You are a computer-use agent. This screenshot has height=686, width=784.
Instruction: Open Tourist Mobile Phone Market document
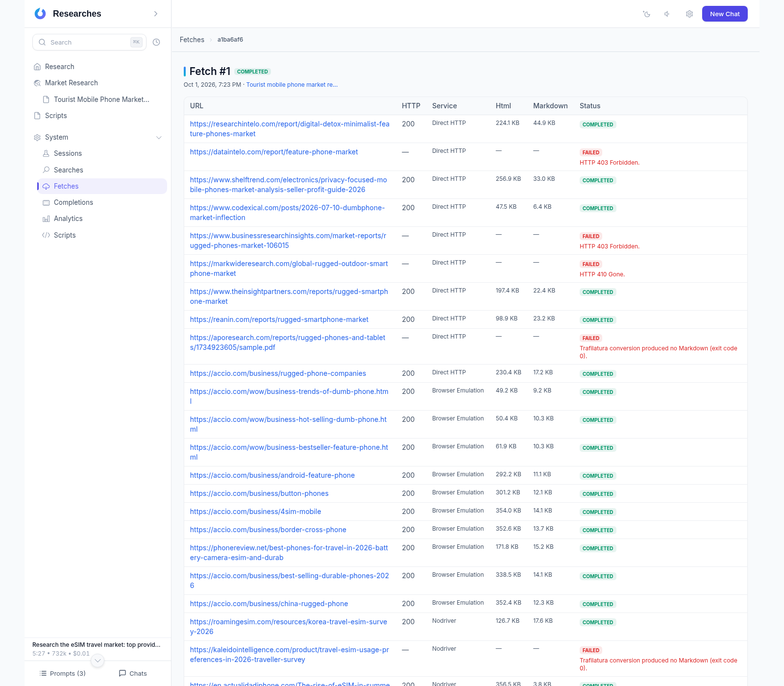tap(101, 99)
